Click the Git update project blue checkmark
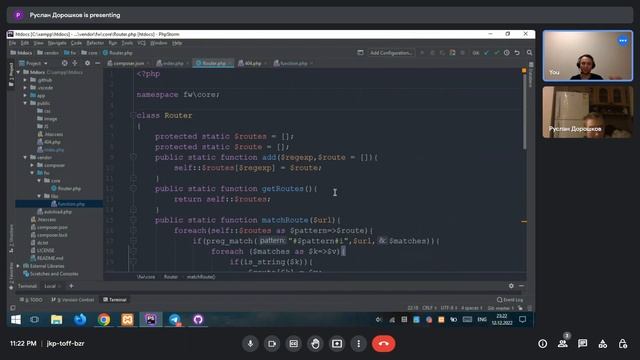Screen dimensions: 640x360 tap(486, 53)
